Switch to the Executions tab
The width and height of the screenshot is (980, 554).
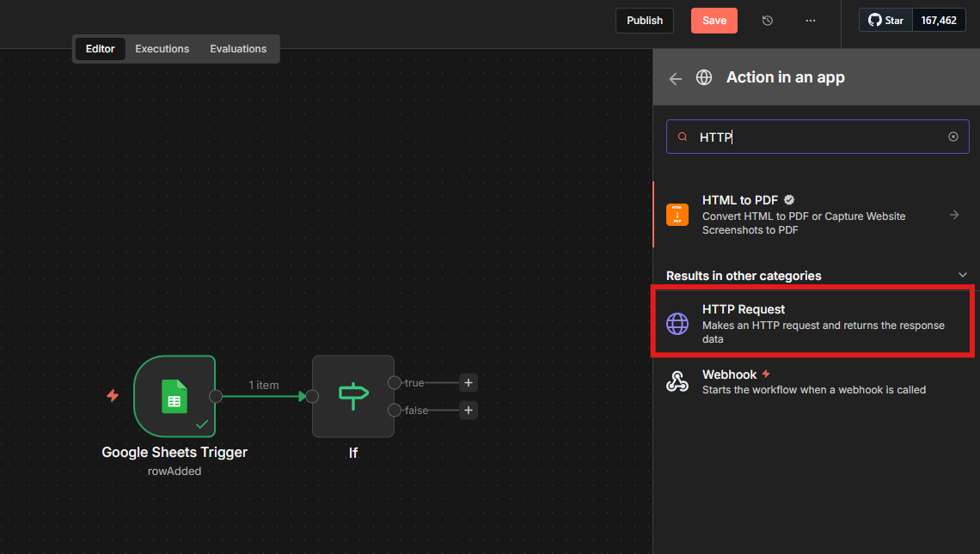pyautogui.click(x=162, y=49)
